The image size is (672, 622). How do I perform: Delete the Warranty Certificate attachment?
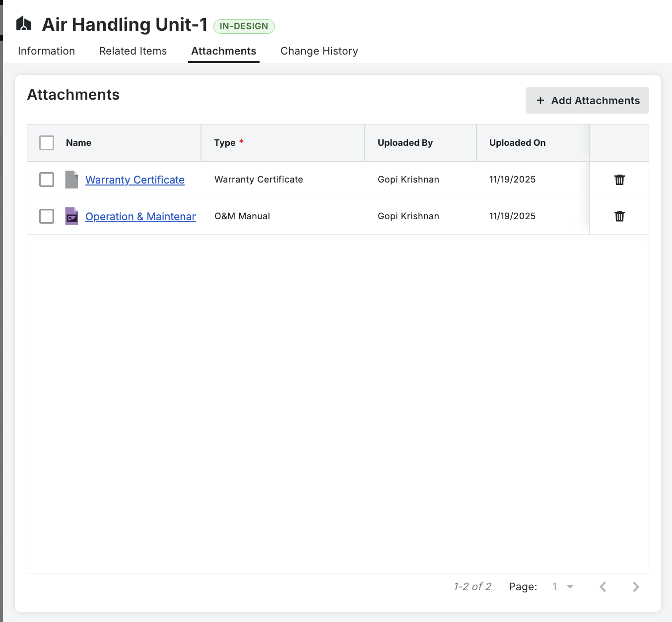[619, 180]
